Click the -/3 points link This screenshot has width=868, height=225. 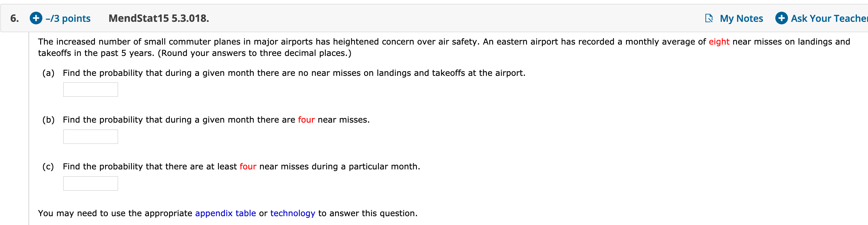click(x=68, y=19)
